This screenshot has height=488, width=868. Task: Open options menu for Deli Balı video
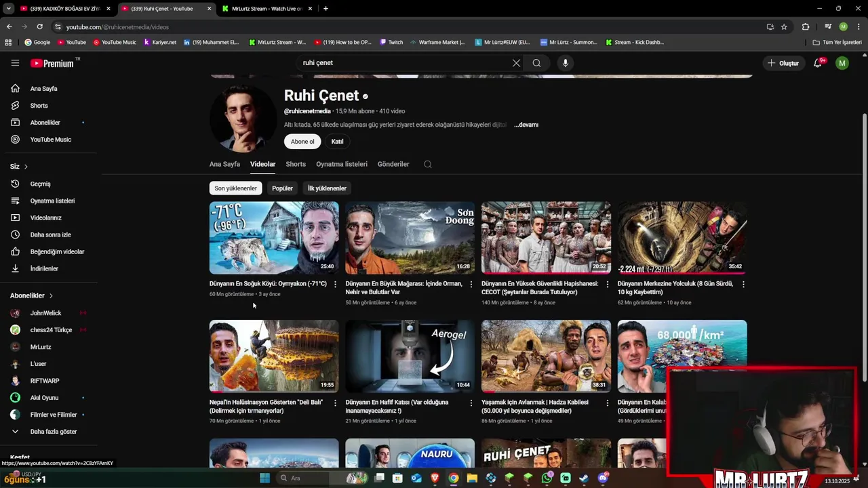tap(335, 403)
